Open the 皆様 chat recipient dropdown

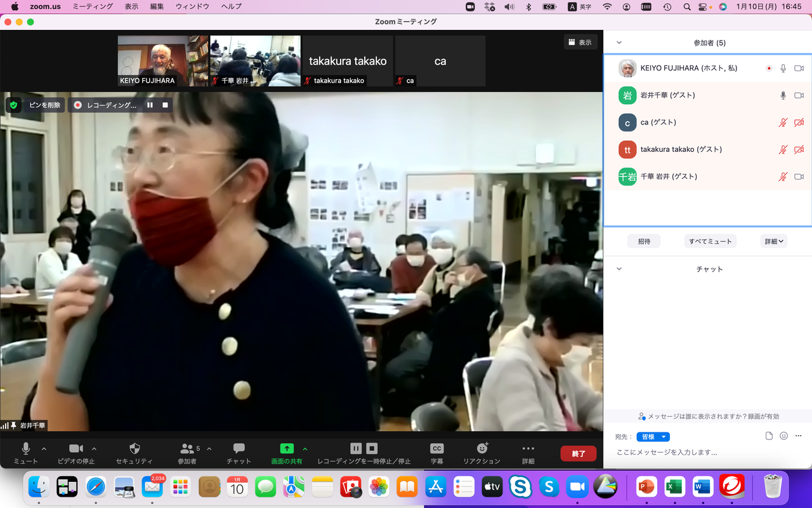(653, 437)
